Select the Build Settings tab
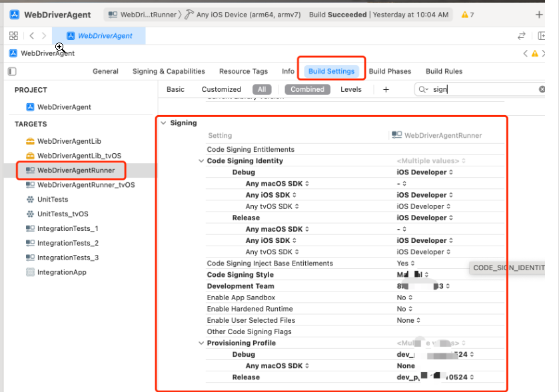Image resolution: width=559 pixels, height=392 pixels. coord(331,72)
